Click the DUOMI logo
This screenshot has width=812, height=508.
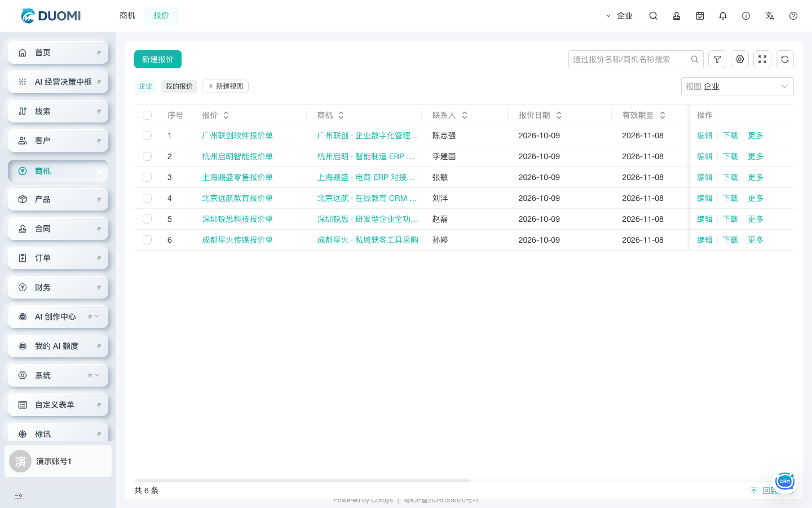[x=51, y=16]
